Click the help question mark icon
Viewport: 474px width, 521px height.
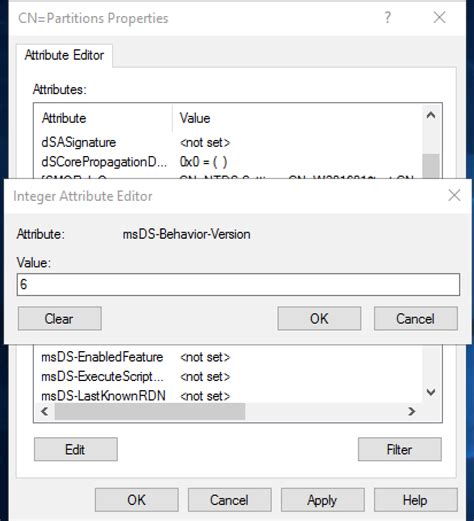(x=387, y=17)
